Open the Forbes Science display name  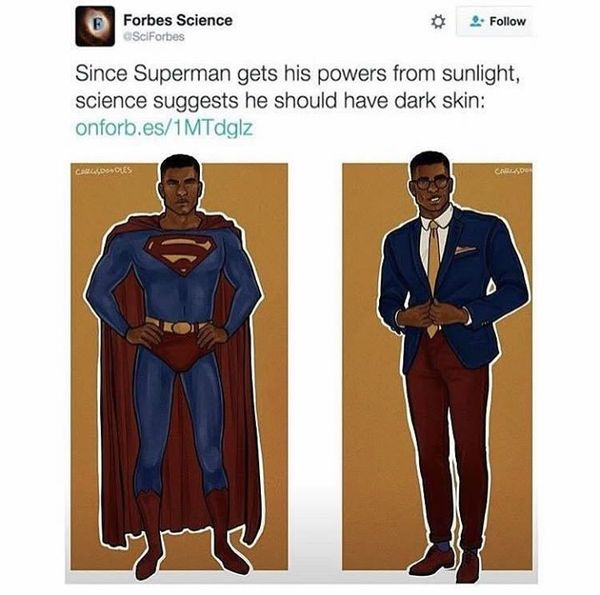(178, 20)
